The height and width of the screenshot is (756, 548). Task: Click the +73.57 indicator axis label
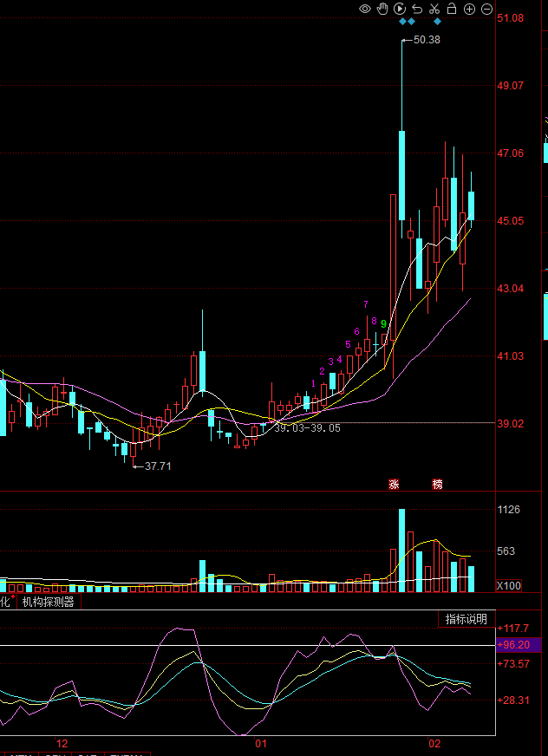(x=513, y=664)
